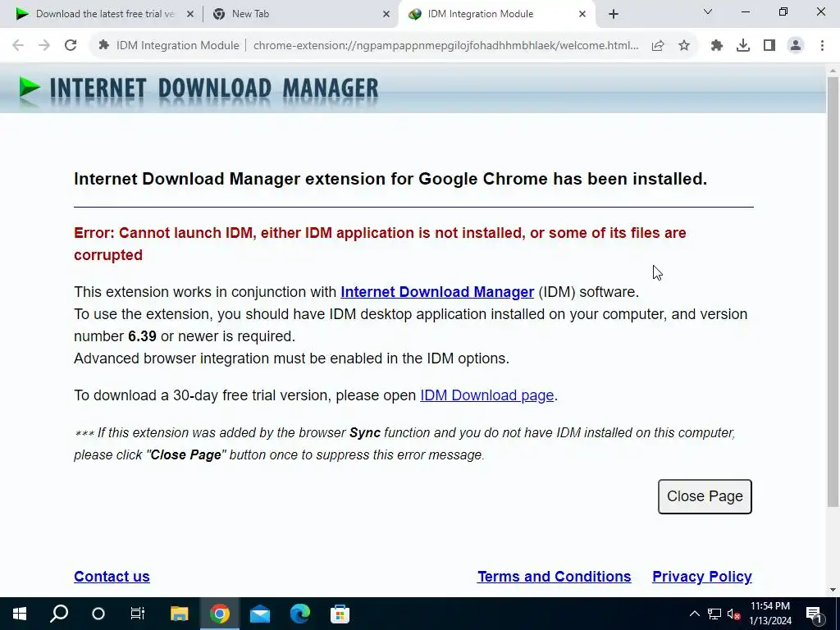Open the Mail app from the taskbar

tap(260, 614)
